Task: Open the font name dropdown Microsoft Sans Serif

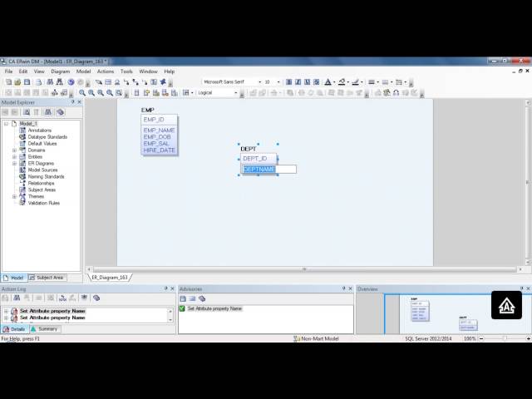Action: click(x=260, y=82)
